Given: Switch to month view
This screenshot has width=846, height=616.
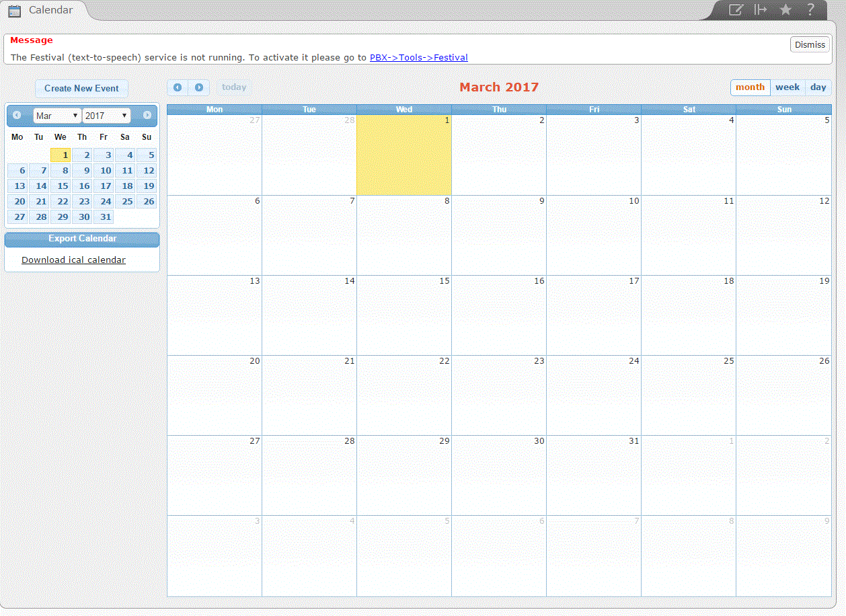Looking at the screenshot, I should pos(751,87).
